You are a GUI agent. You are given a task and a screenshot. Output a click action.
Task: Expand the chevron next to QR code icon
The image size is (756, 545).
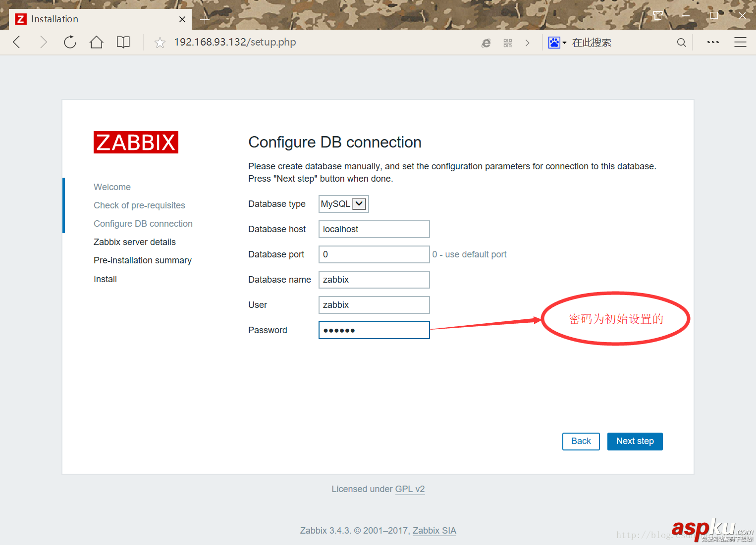(x=528, y=43)
